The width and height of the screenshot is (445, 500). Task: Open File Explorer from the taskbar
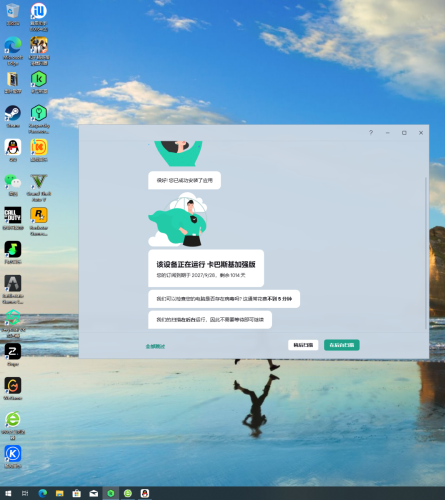(x=59, y=493)
